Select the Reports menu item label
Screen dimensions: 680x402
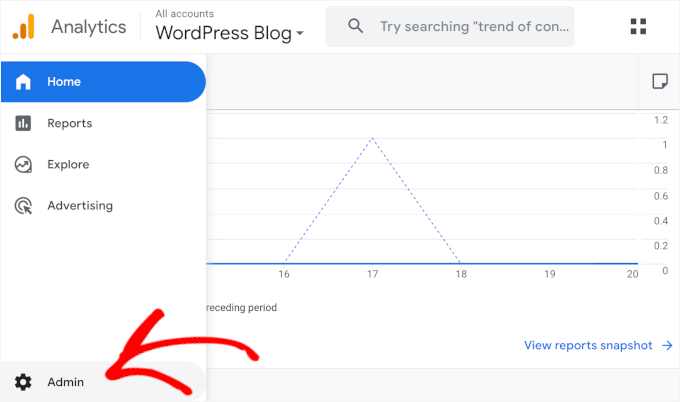[x=70, y=123]
